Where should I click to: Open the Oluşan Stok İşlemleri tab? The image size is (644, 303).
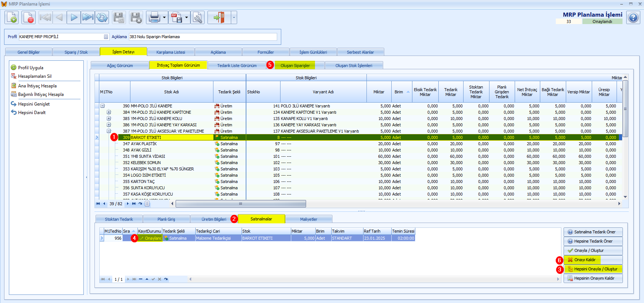(x=354, y=66)
